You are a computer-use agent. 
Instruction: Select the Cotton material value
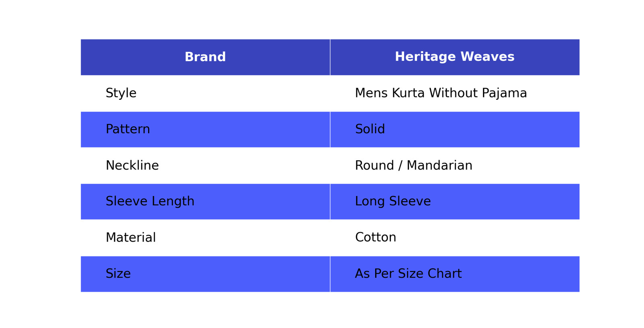[x=376, y=237]
